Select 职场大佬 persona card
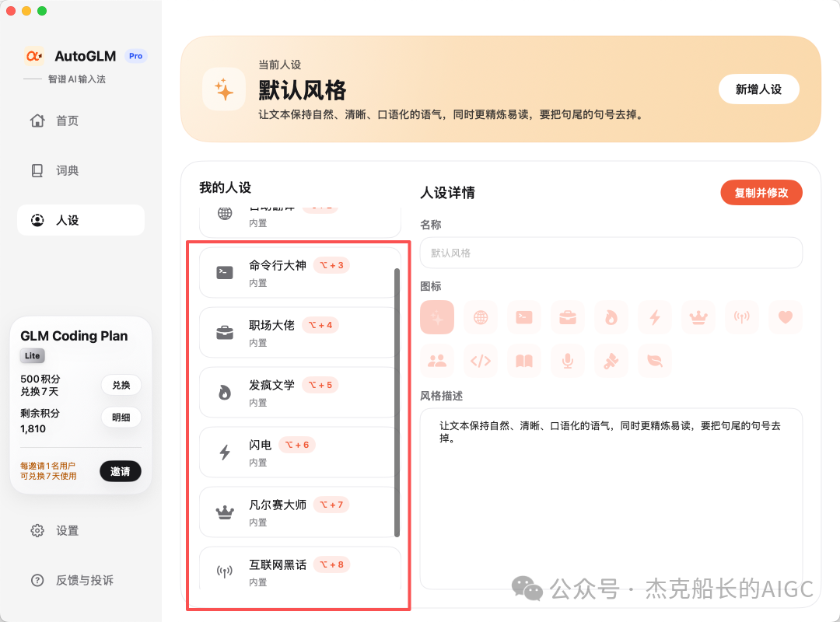Viewport: 840px width, 622px height. click(x=299, y=332)
